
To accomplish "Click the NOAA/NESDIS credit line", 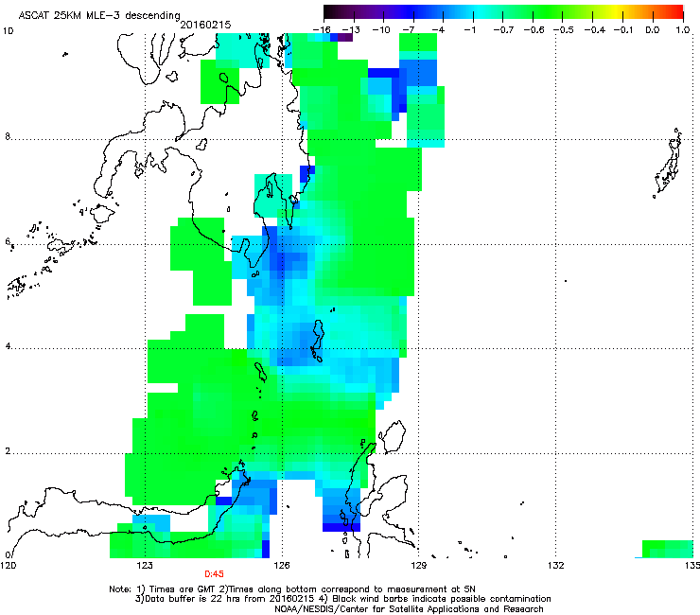I will (x=409, y=609).
